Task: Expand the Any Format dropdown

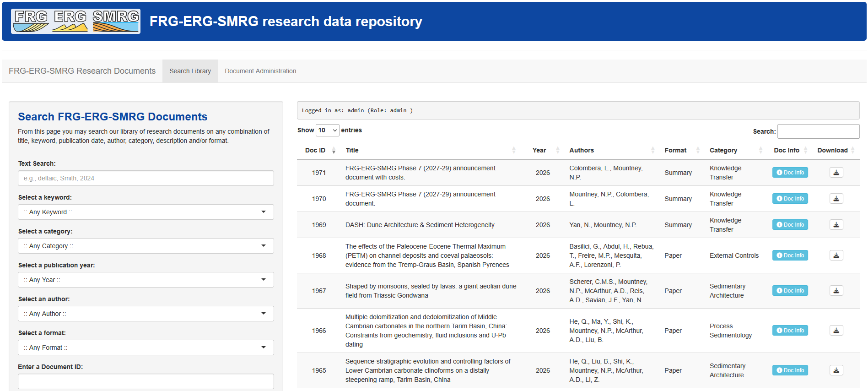Action: coord(146,348)
